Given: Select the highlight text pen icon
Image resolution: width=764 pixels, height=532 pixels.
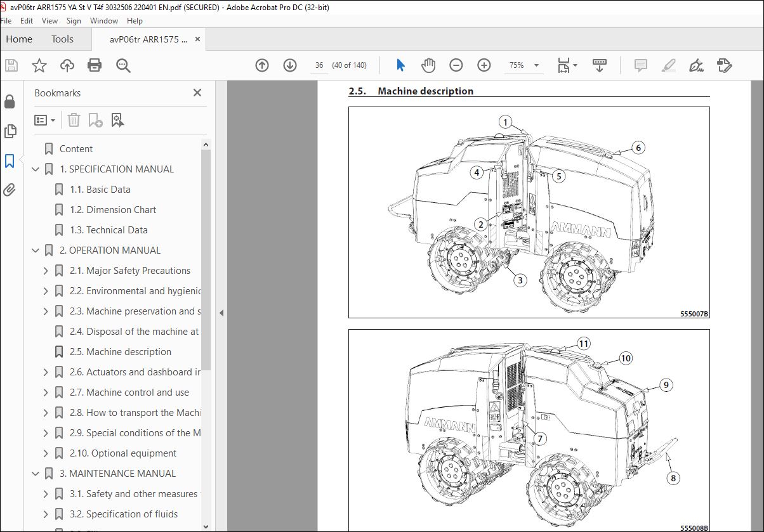Looking at the screenshot, I should point(669,65).
